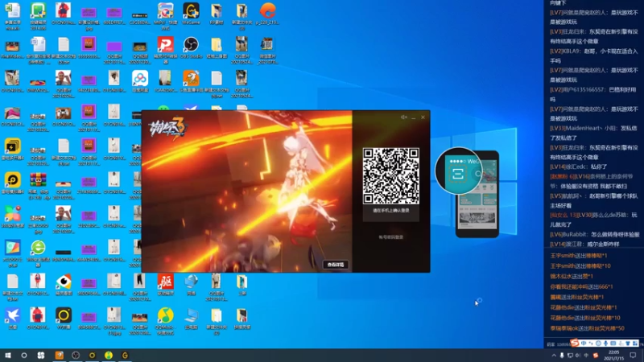
Task: Click the Sogou icon in system tray
Action: (596, 356)
